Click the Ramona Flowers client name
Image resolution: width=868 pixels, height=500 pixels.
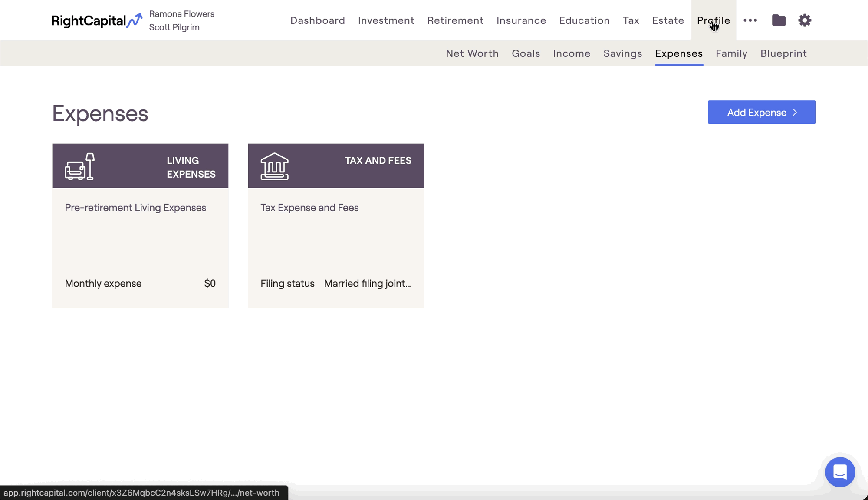181,14
